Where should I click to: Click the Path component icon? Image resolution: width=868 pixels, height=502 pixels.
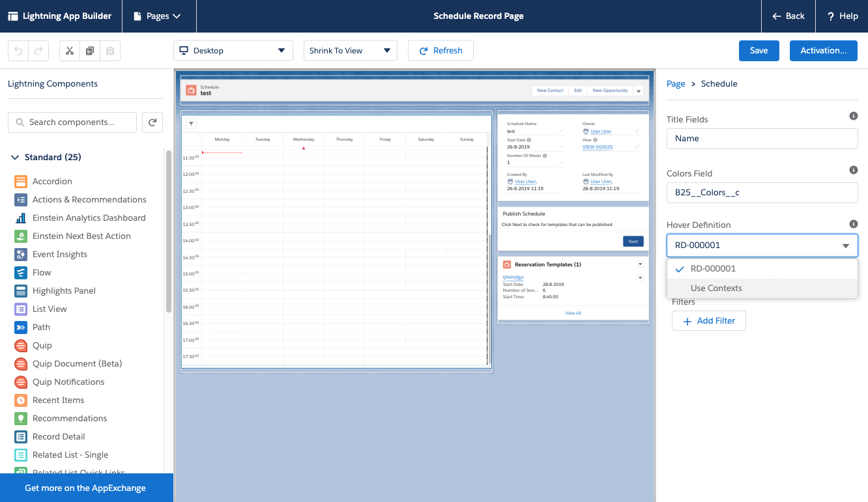(x=21, y=328)
